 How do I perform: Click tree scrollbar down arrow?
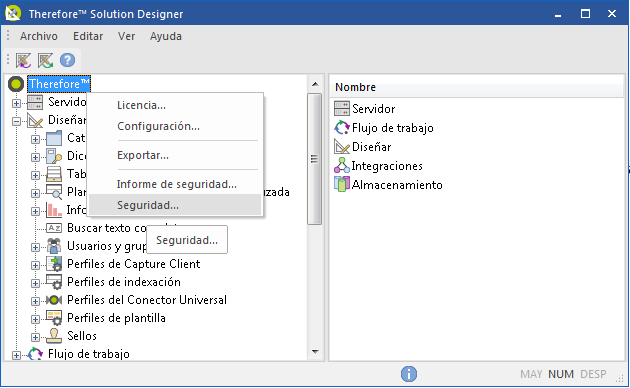pyautogui.click(x=315, y=352)
